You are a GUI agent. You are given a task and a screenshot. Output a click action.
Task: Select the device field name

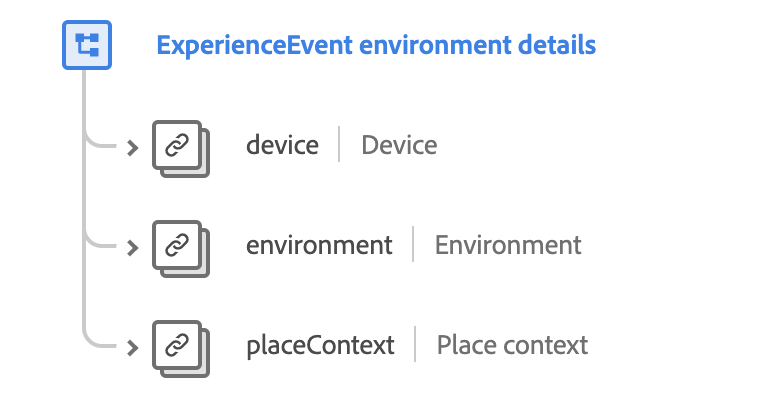pyautogui.click(x=282, y=146)
